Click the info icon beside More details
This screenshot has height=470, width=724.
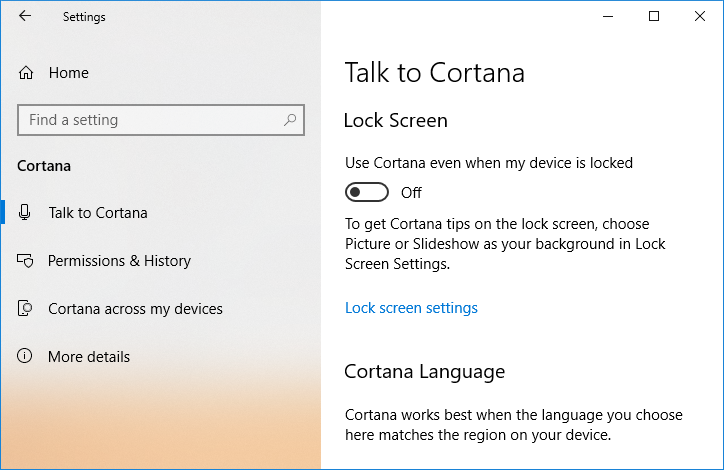point(27,357)
